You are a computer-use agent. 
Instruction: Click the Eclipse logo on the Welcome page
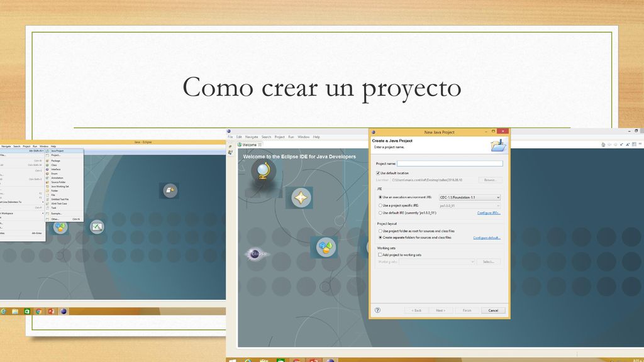(x=256, y=254)
